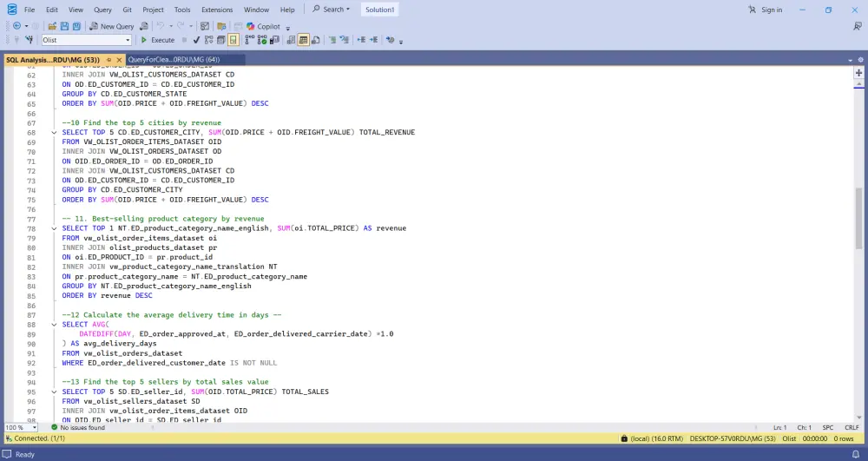Click the No issues found indicator
868x461 pixels.
[x=78, y=427]
